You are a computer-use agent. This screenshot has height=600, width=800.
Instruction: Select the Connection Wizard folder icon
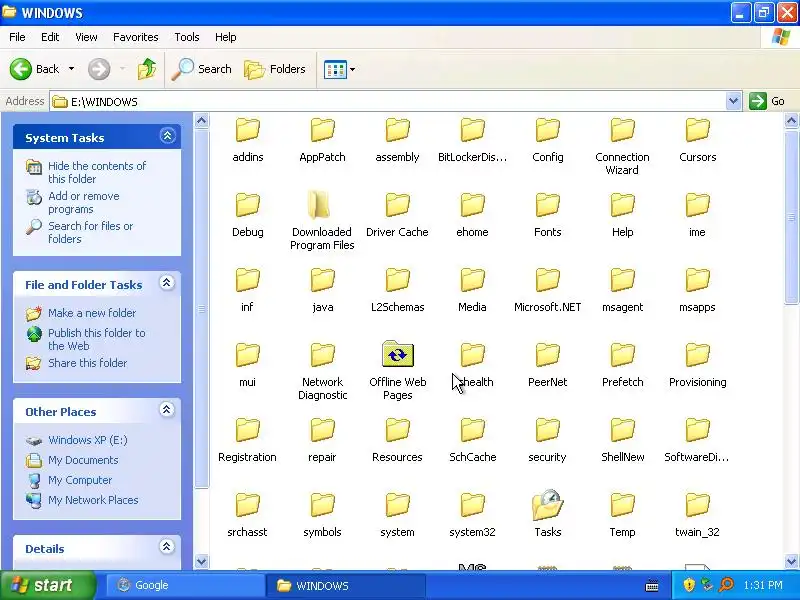pyautogui.click(x=622, y=130)
